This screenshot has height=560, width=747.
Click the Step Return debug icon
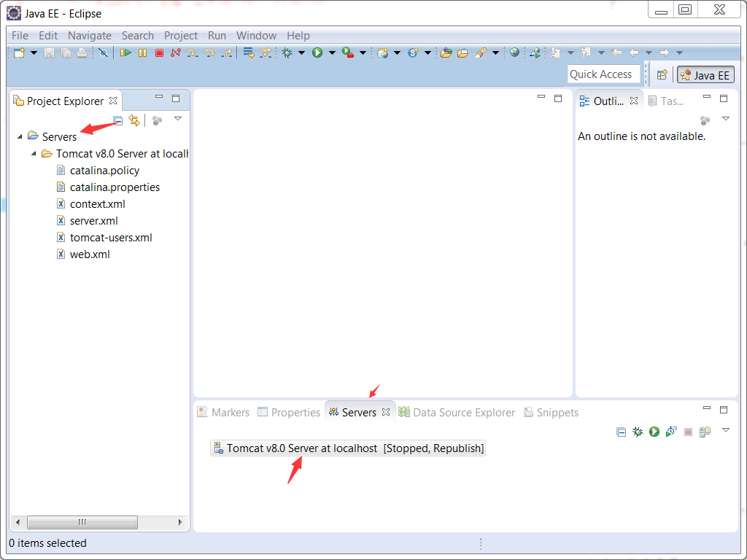point(227,52)
